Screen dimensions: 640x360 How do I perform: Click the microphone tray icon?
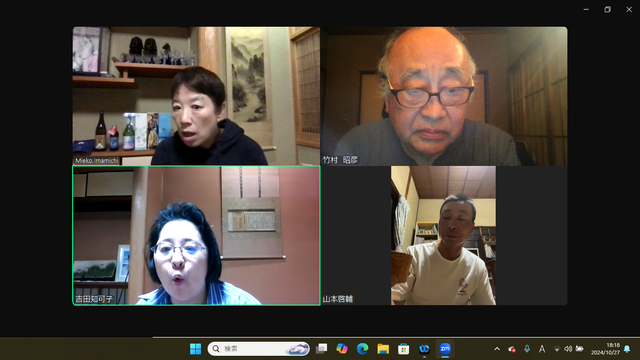[527, 349]
